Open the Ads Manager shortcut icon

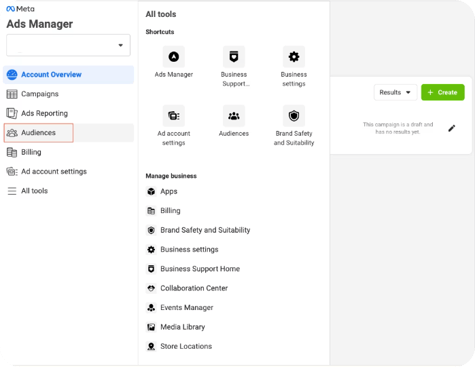[x=174, y=57]
